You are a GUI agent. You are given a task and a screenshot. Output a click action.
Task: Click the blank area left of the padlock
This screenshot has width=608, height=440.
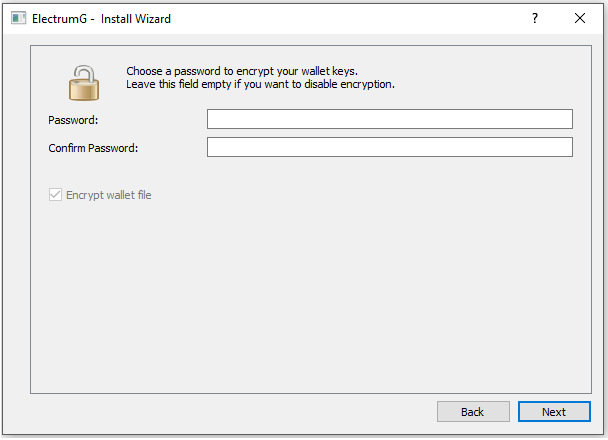pos(46,80)
